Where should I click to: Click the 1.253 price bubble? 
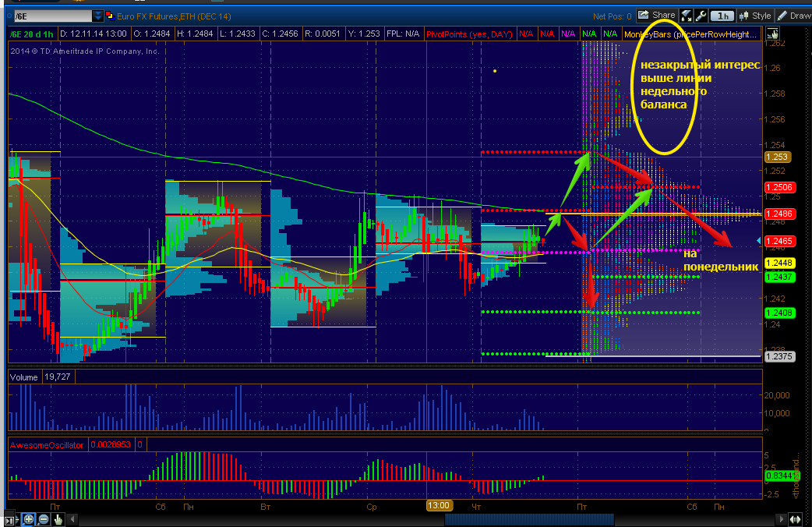tap(777, 157)
